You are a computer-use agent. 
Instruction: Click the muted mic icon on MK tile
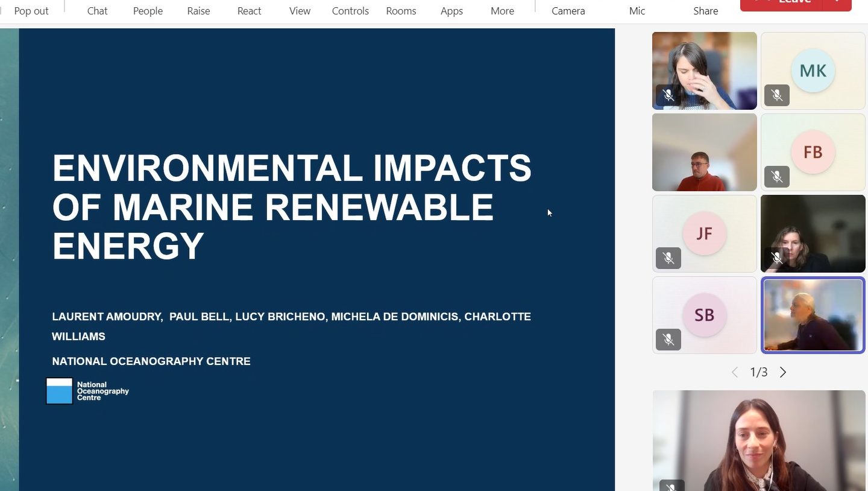776,95
